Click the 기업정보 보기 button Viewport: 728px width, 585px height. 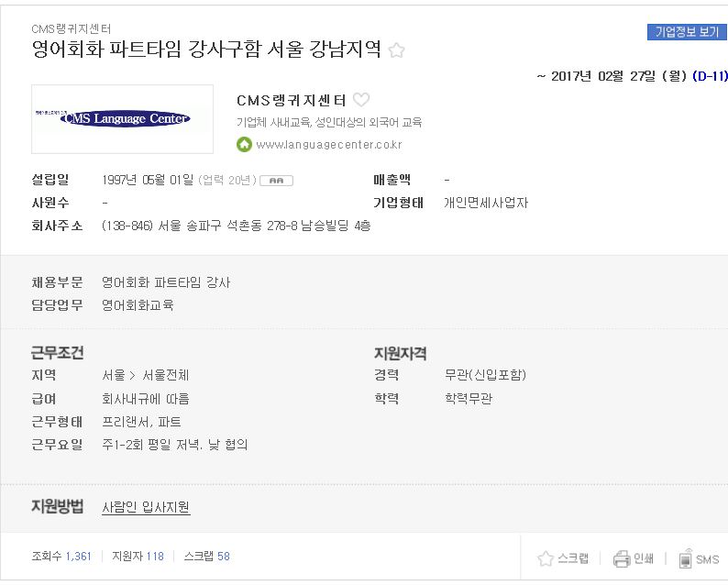click(687, 32)
